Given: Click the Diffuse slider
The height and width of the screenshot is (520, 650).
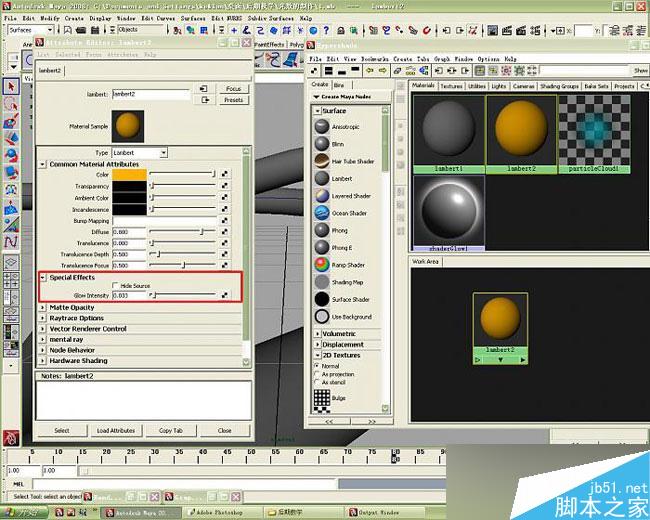Looking at the screenshot, I should point(182,232).
